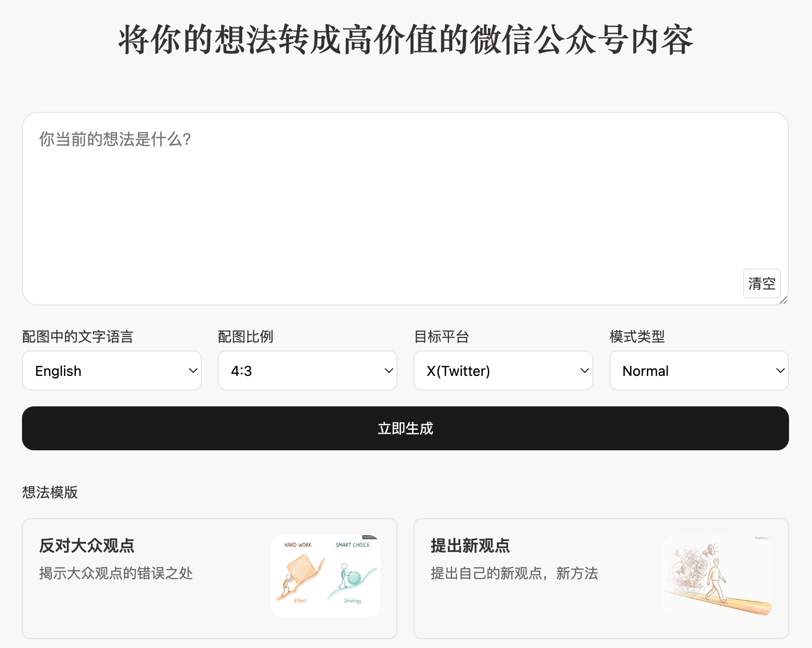The width and height of the screenshot is (812, 648).
Task: Click the 揭示大众观点的错误之处 description text
Action: click(116, 573)
